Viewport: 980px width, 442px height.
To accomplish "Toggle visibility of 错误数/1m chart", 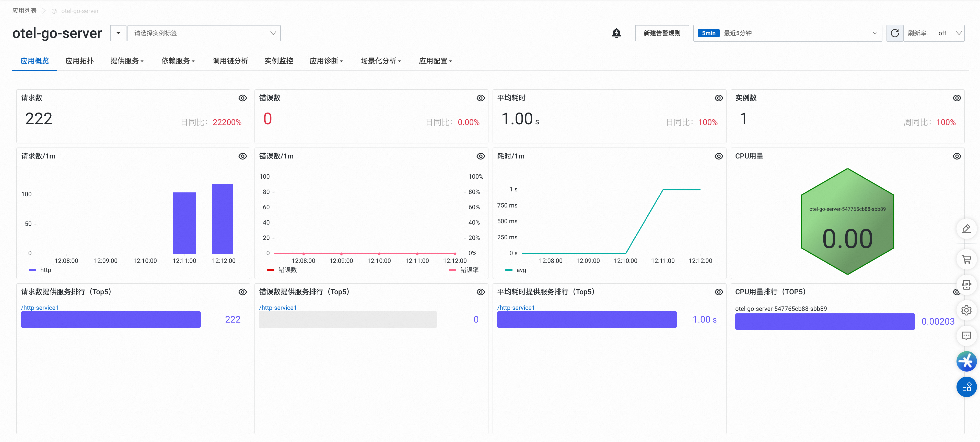I will coord(481,156).
